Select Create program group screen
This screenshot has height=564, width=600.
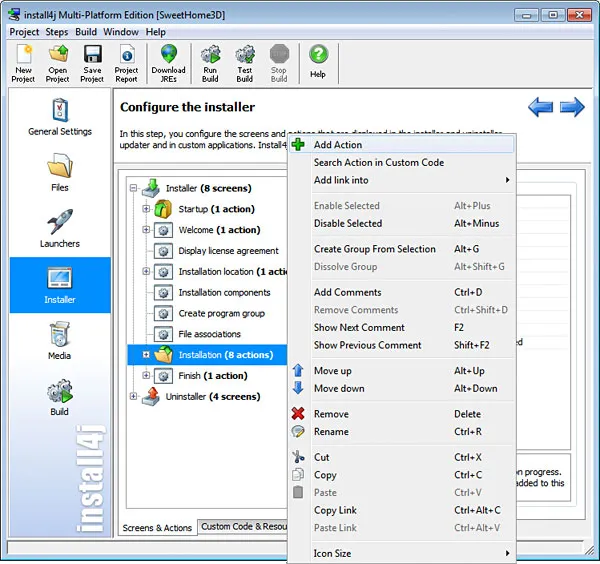pos(222,313)
